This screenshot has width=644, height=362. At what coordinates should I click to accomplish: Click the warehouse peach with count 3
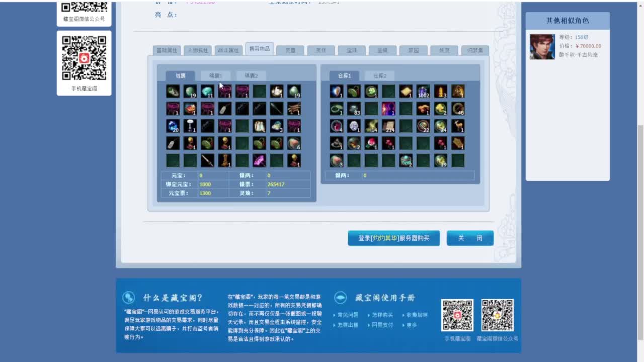point(337,160)
